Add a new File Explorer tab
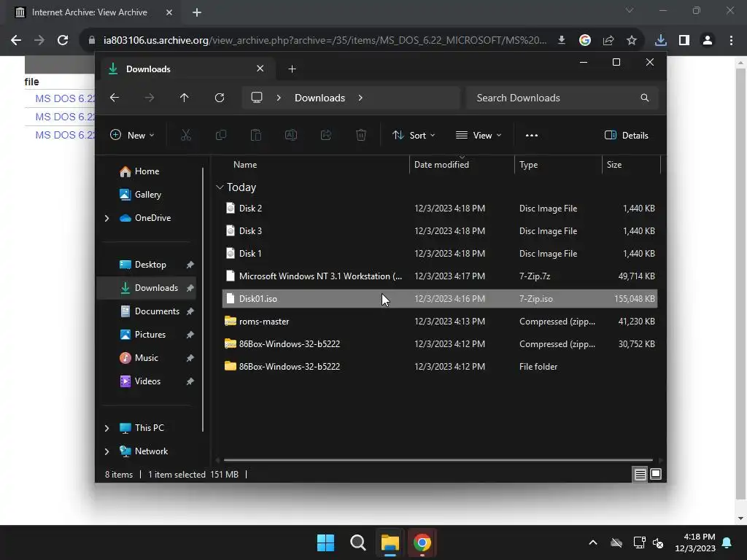Image resolution: width=747 pixels, height=560 pixels. (292, 69)
